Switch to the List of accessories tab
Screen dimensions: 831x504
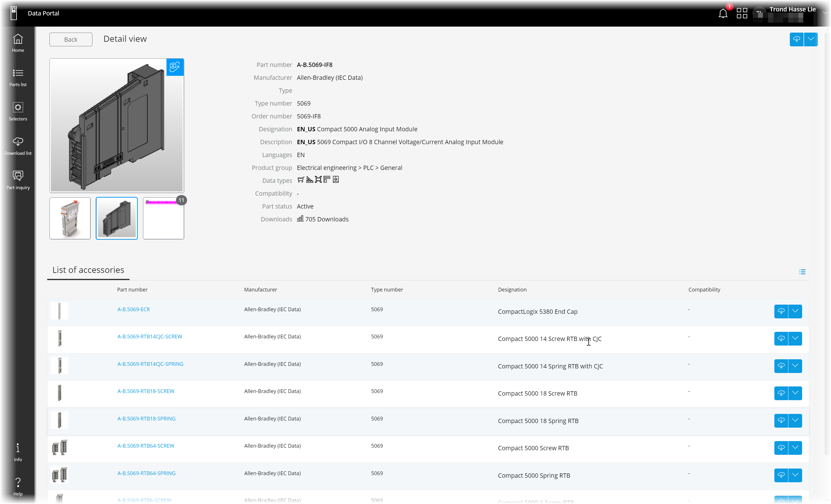pos(88,270)
